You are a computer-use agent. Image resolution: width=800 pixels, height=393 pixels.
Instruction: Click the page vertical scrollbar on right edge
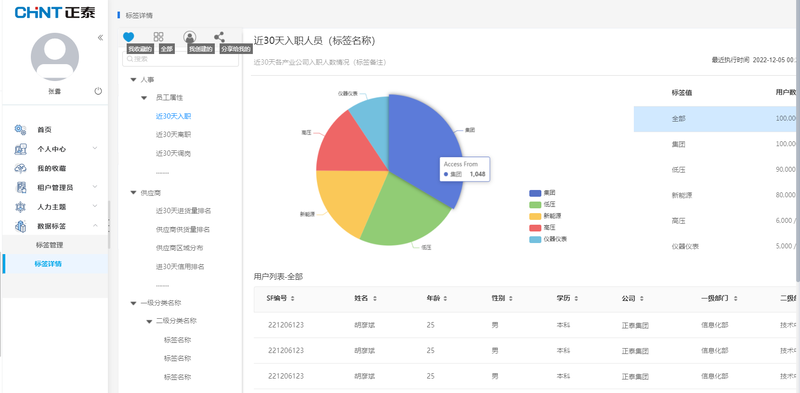(x=798, y=140)
